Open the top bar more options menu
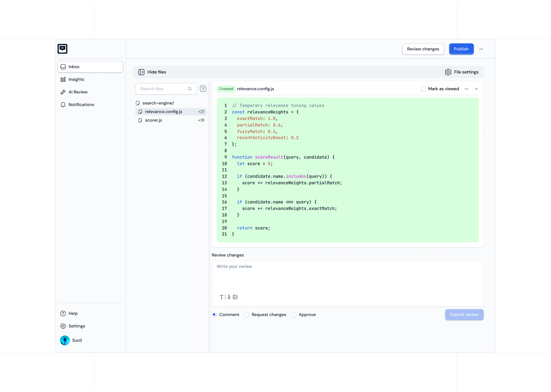Image resolution: width=551 pixels, height=392 pixels. click(x=481, y=49)
